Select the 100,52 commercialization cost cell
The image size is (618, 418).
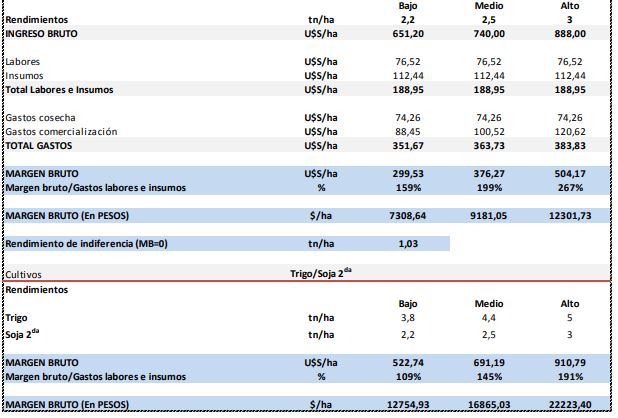tap(489, 131)
